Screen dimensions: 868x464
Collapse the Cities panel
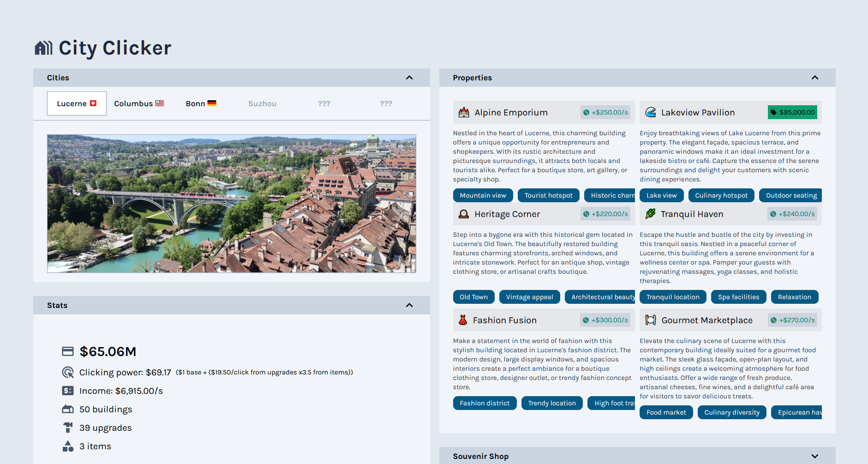pos(409,78)
